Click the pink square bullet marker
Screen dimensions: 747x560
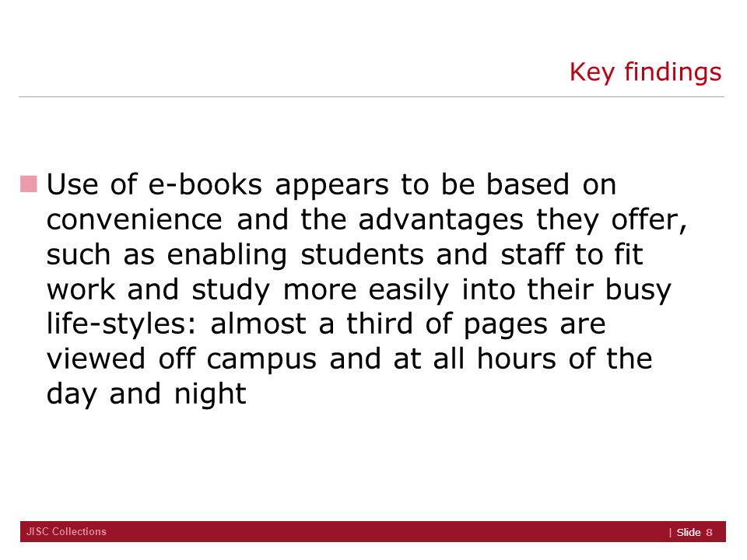click(x=29, y=184)
